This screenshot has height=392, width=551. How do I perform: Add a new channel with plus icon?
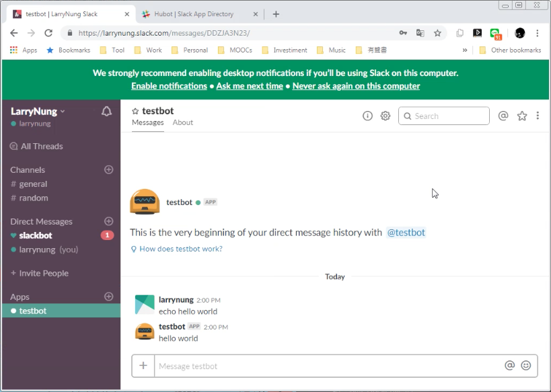108,169
